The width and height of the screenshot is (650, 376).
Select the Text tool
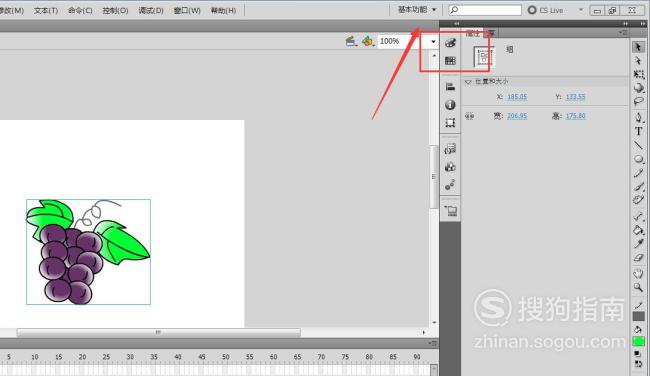[x=638, y=131]
